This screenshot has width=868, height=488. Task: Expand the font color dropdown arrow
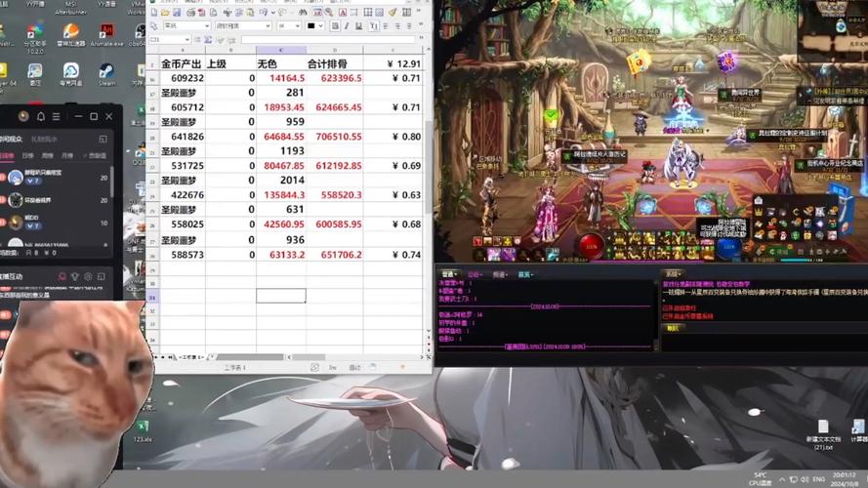321,26
